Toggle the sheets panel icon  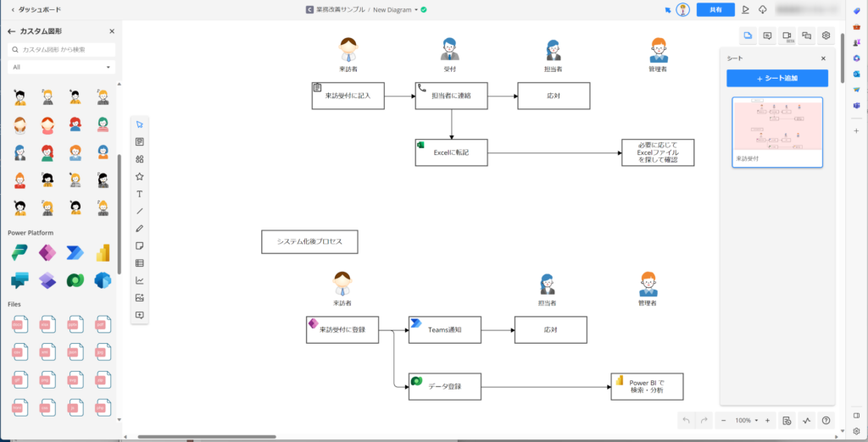(748, 36)
